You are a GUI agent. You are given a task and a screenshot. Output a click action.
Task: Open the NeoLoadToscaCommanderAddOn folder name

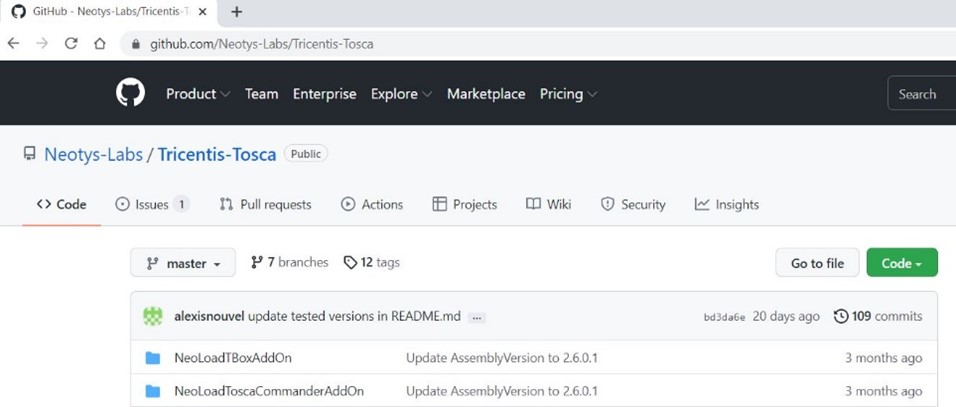pos(269,391)
